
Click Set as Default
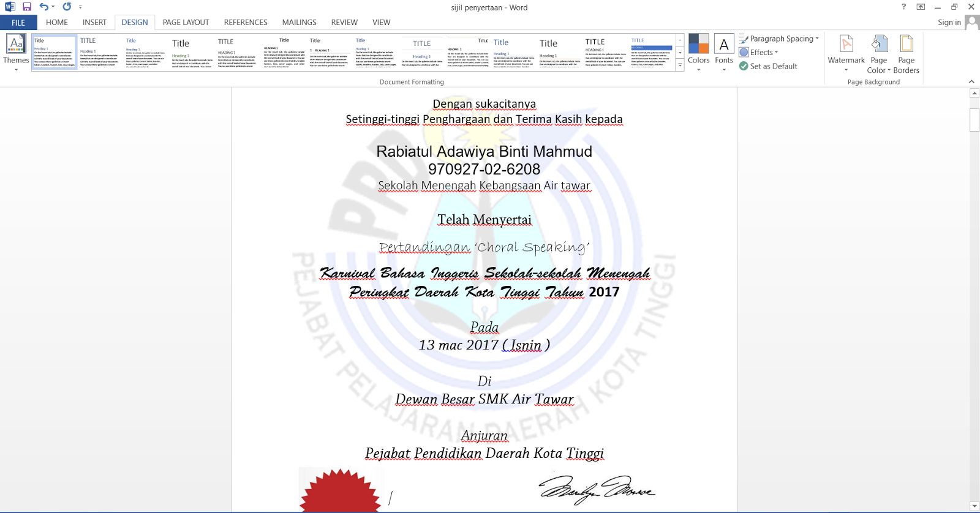point(768,66)
